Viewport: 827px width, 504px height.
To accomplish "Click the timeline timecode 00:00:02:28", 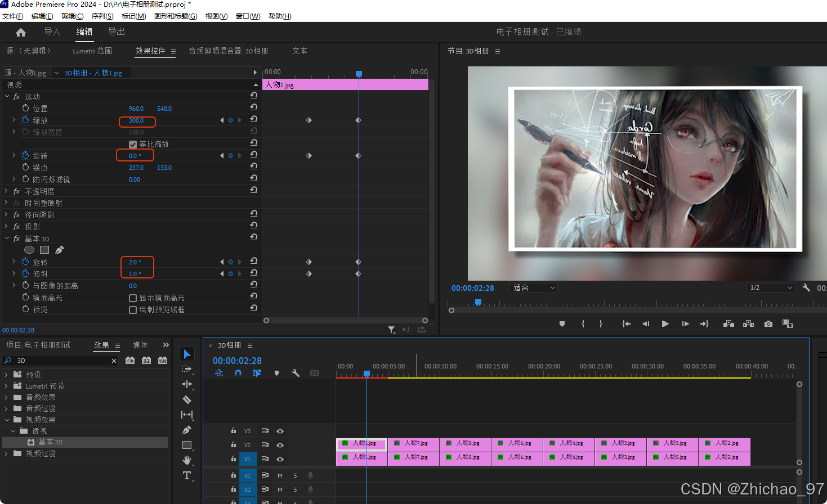I will click(x=237, y=361).
